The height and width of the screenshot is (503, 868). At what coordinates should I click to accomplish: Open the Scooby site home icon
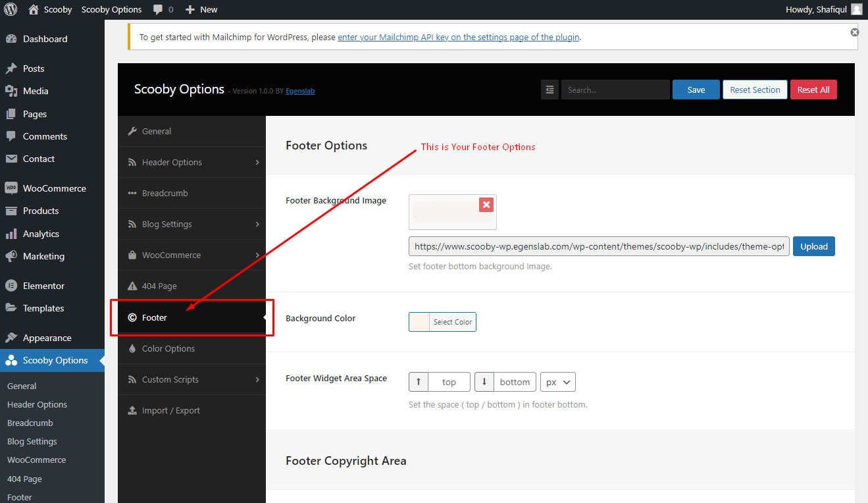pos(34,9)
